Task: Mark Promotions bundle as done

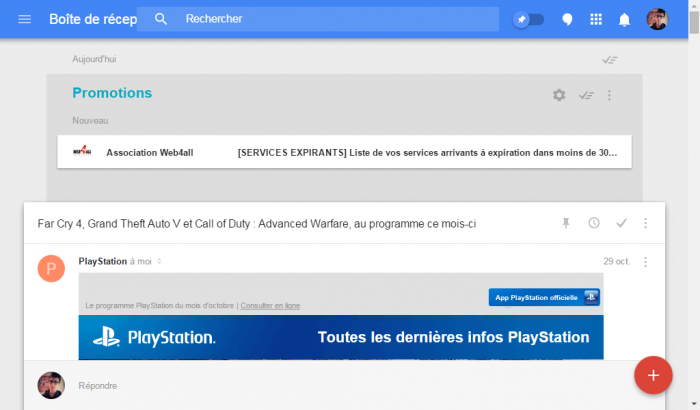Action: click(586, 95)
